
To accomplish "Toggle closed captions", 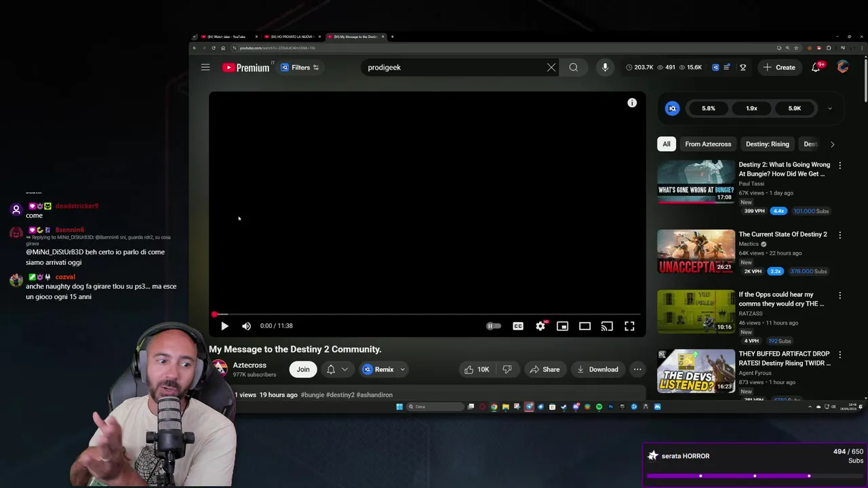I will point(518,326).
